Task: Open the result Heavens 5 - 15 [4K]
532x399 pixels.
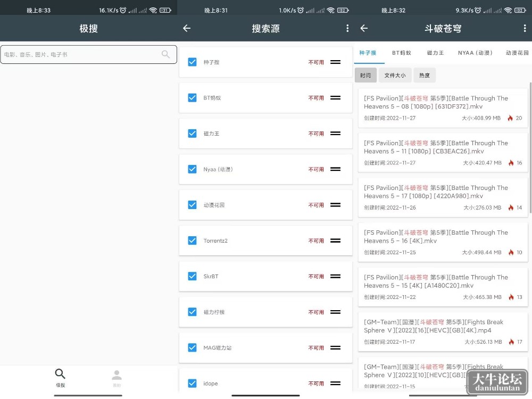Action: tap(443, 287)
